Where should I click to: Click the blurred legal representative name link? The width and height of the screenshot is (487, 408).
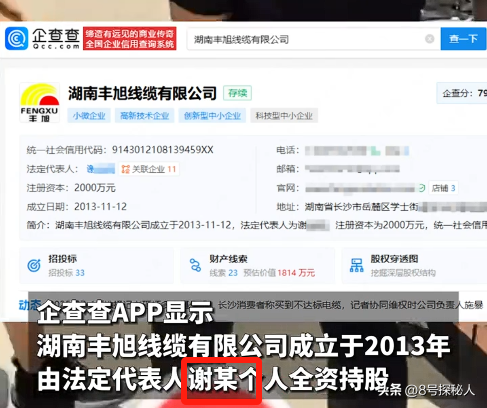point(100,169)
